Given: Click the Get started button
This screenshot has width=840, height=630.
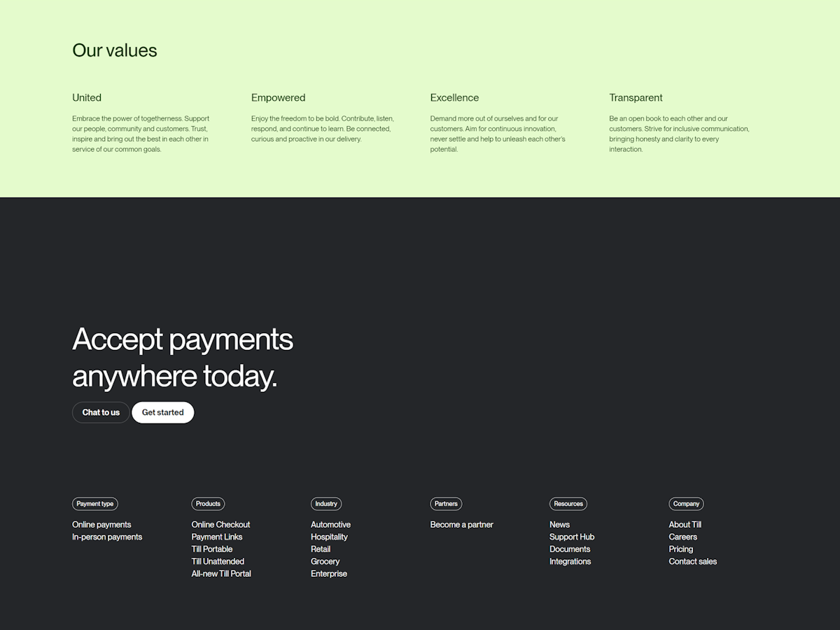Looking at the screenshot, I should click(163, 412).
